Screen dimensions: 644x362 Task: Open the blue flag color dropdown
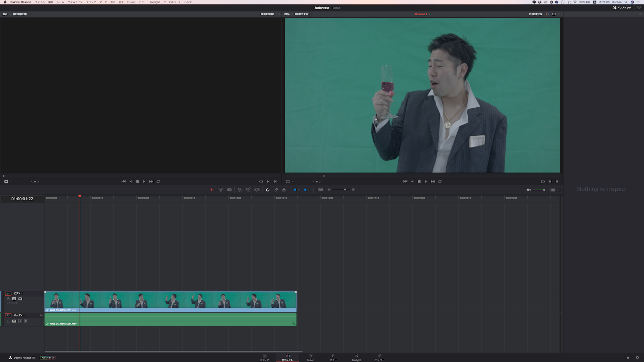point(299,190)
